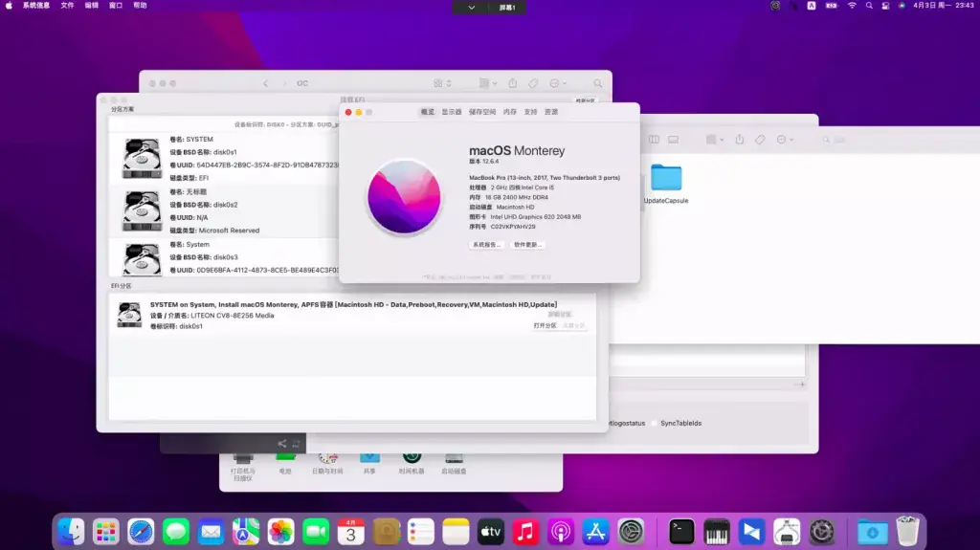Open 启动磁盘 in System Preferences
Screen dimensions: 980x550
pyautogui.click(x=454, y=464)
